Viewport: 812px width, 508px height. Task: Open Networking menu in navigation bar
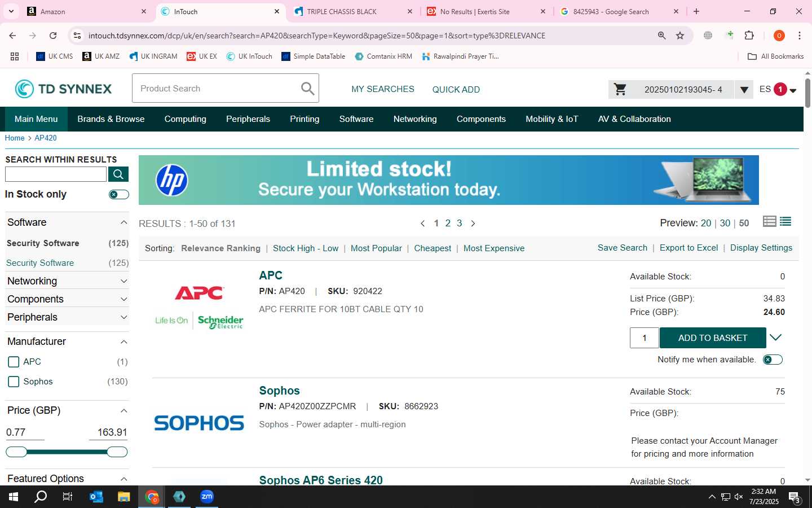415,119
